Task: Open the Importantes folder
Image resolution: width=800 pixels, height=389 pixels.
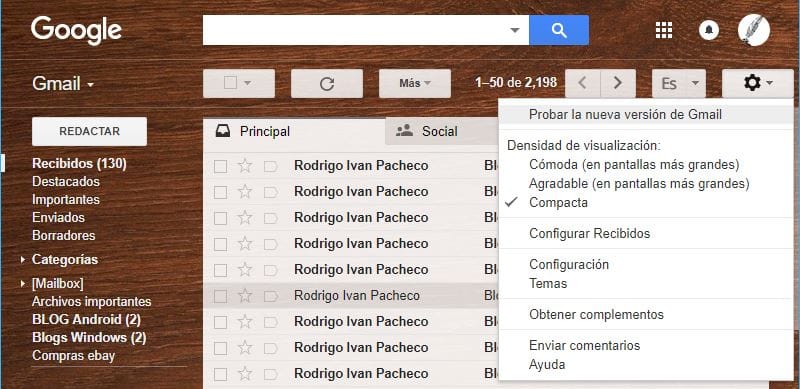Action: coord(66,199)
